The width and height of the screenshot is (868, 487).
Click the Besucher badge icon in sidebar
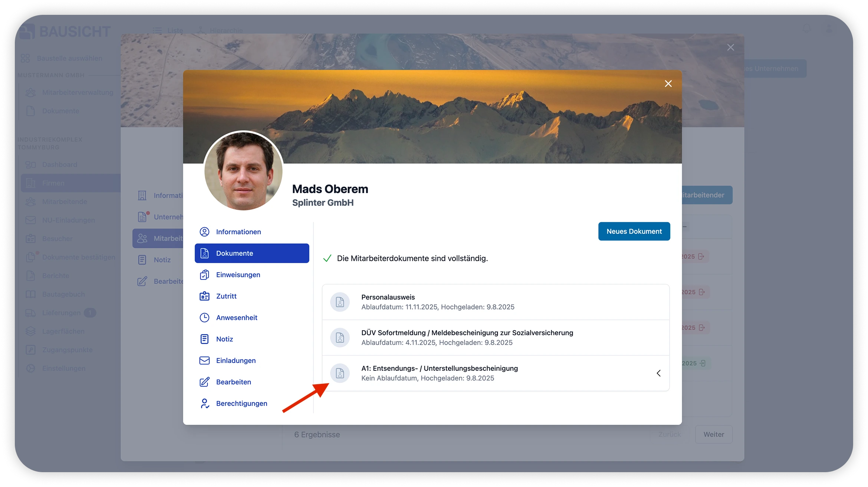pyautogui.click(x=30, y=239)
